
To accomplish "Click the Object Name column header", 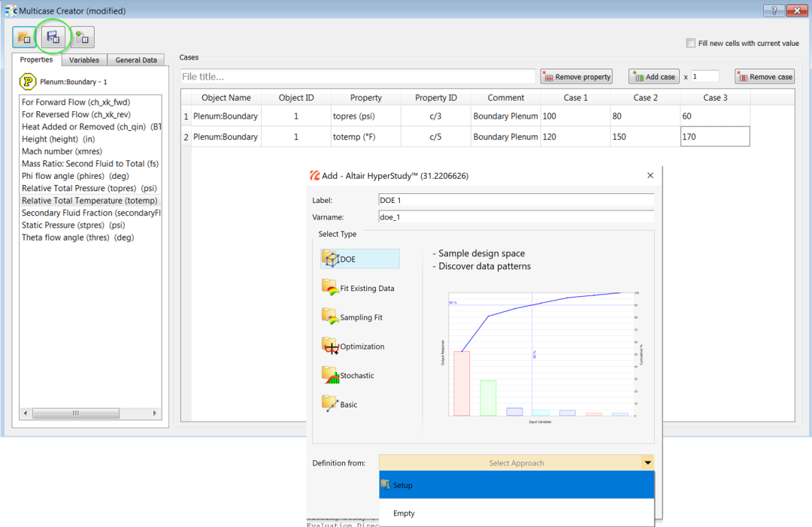I will tap(226, 97).
